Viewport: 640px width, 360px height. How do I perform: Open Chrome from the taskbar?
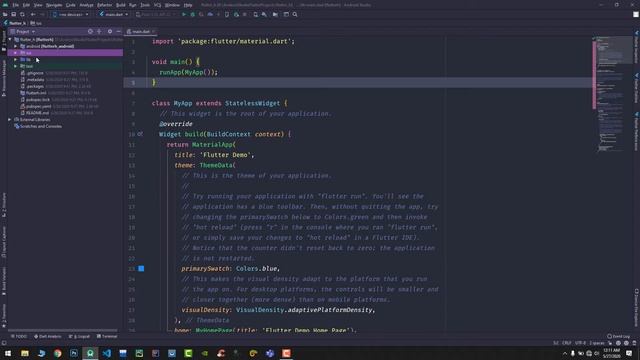[58, 353]
